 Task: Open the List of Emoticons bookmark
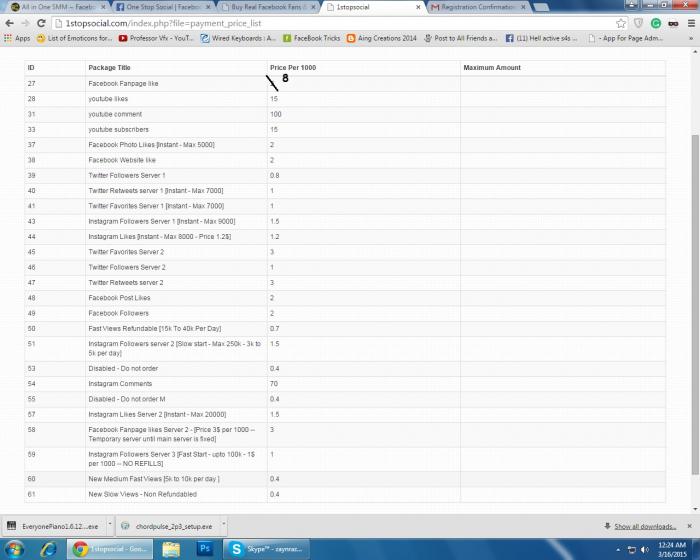pos(74,38)
